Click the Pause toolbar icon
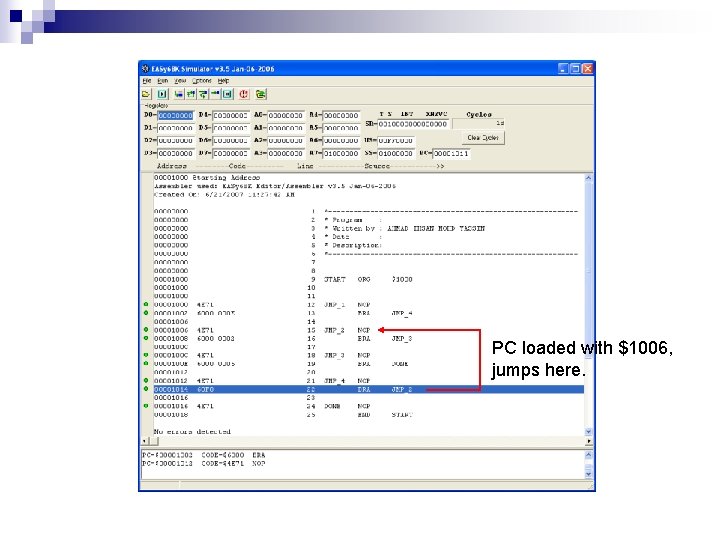The width and height of the screenshot is (720, 540). click(x=228, y=94)
